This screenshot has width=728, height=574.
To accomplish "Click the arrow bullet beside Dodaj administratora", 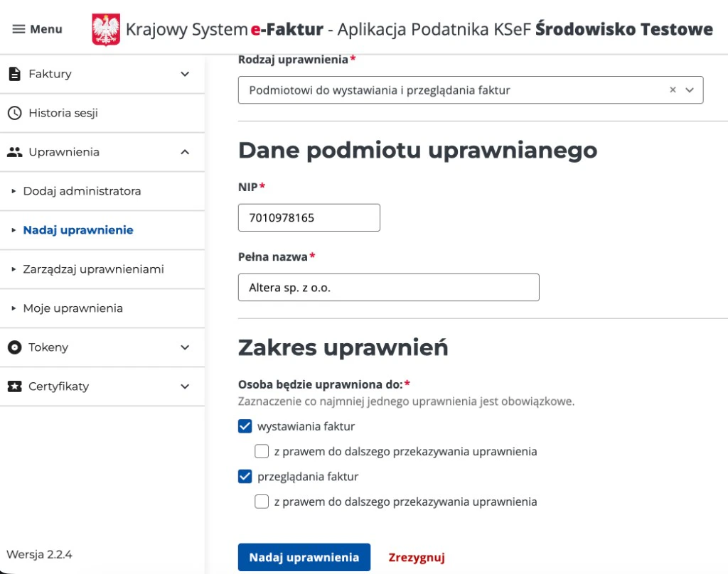I will (14, 190).
